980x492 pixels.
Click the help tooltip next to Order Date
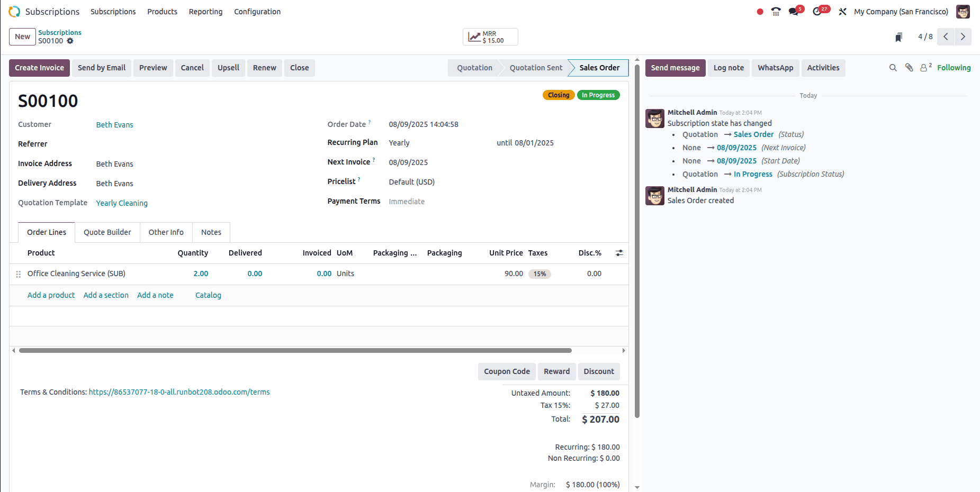370,122
